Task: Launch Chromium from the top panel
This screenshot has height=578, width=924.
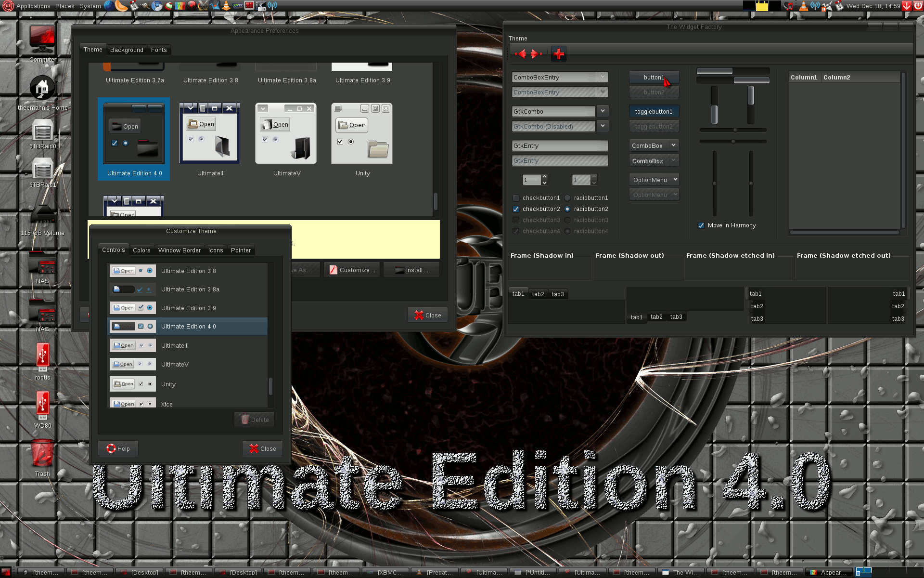Action: pyautogui.click(x=157, y=6)
